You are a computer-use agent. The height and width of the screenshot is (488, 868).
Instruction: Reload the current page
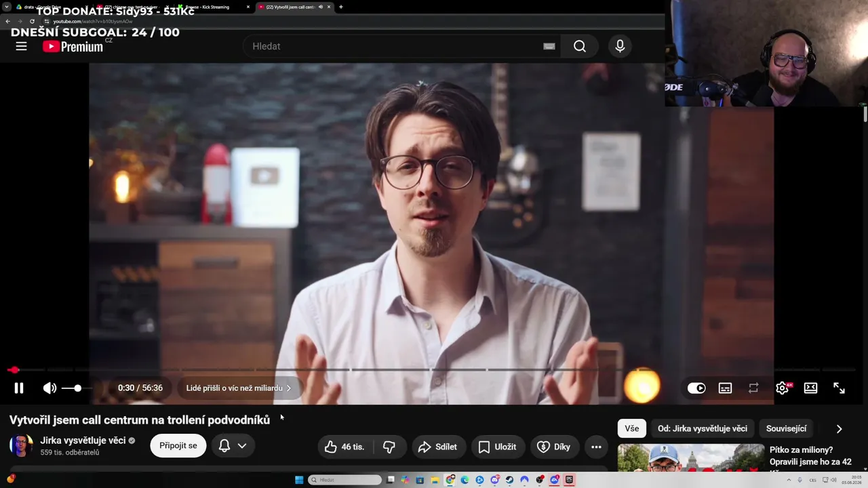coord(32,21)
